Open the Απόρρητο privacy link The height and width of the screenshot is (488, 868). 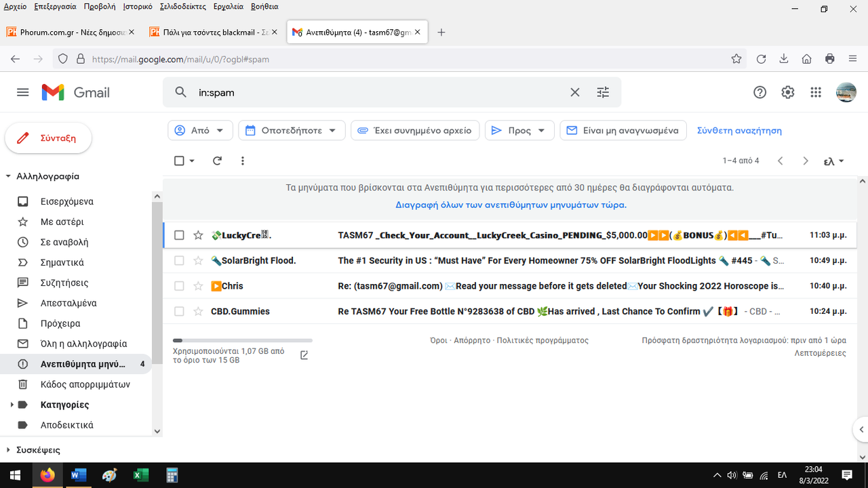tap(472, 340)
